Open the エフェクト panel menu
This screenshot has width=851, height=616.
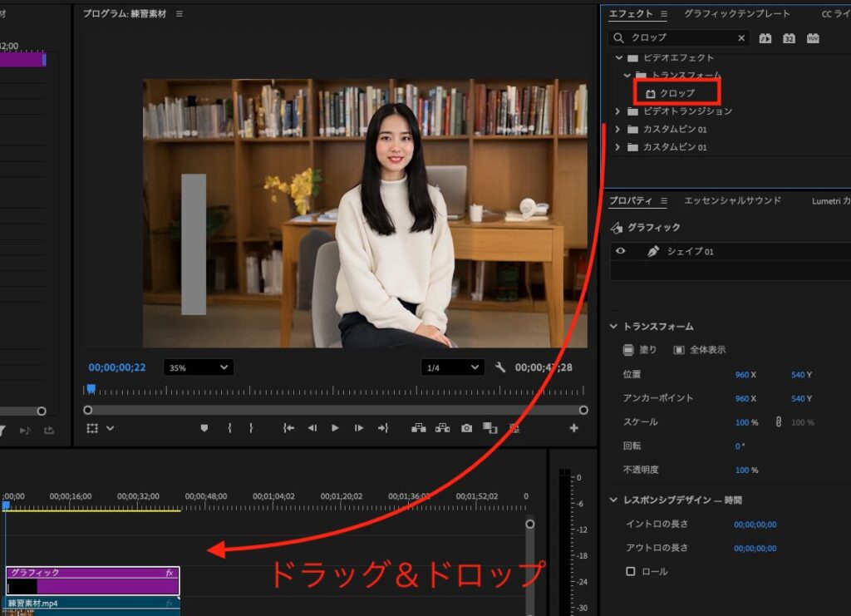[x=662, y=14]
